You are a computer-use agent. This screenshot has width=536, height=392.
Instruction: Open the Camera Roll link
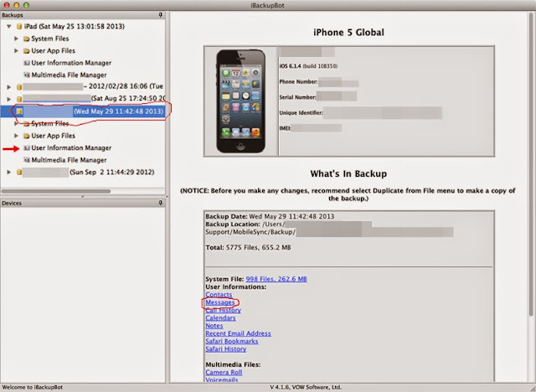[x=224, y=372]
